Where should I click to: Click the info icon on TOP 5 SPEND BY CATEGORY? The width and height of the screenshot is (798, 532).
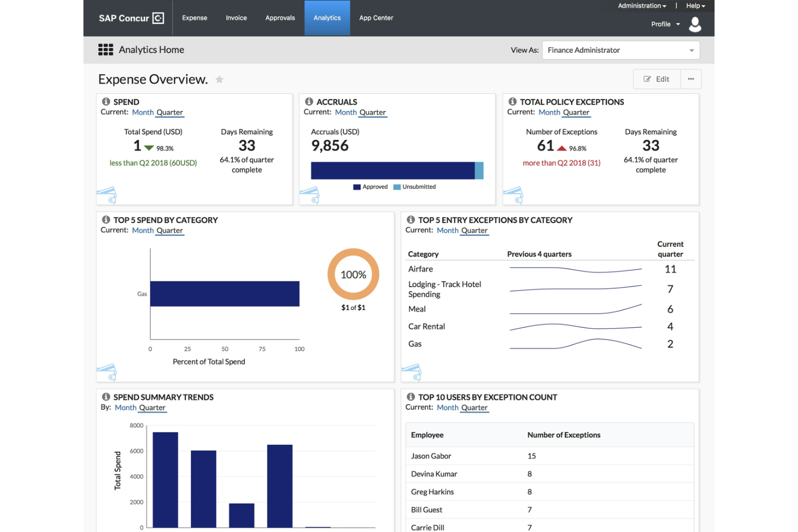[x=106, y=219]
